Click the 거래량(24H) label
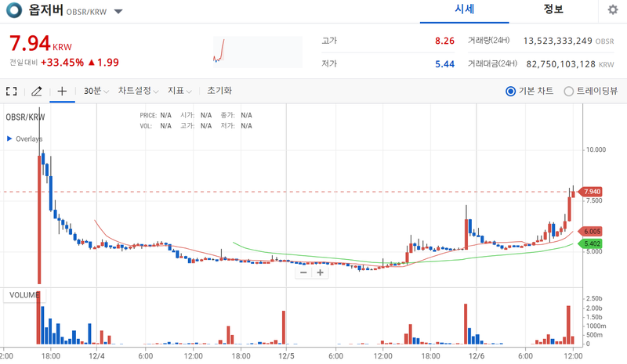Viewport: 627px width, 364px height. point(488,41)
